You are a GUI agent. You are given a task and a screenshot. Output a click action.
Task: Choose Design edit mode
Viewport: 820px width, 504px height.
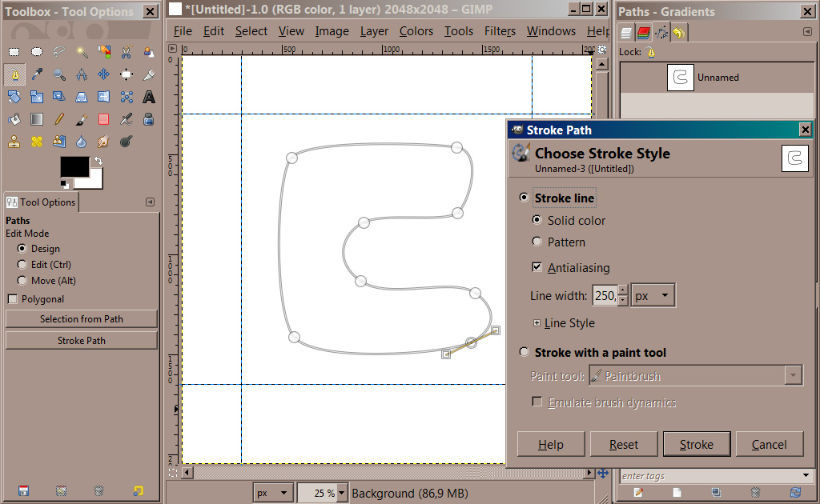click(22, 249)
